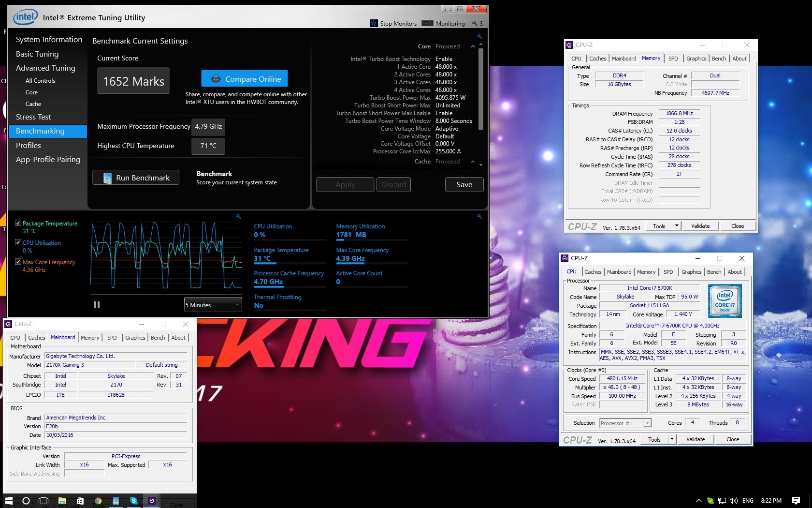
Task: Click the volume icon in the system tray
Action: click(734, 501)
